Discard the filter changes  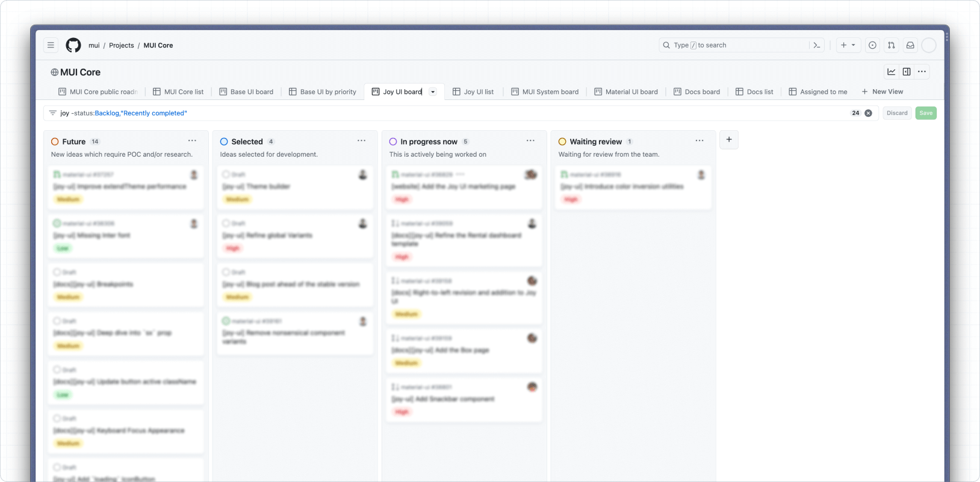point(897,113)
